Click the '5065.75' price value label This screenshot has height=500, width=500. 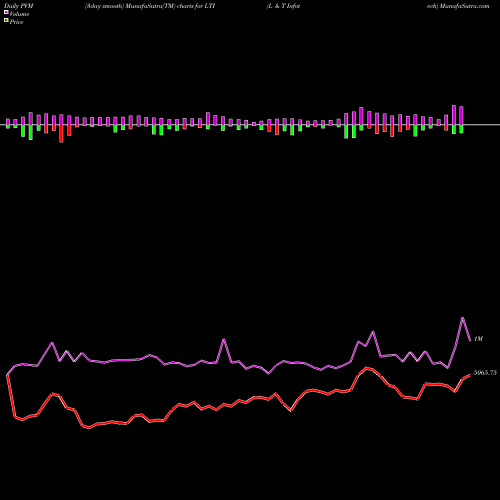(485, 373)
